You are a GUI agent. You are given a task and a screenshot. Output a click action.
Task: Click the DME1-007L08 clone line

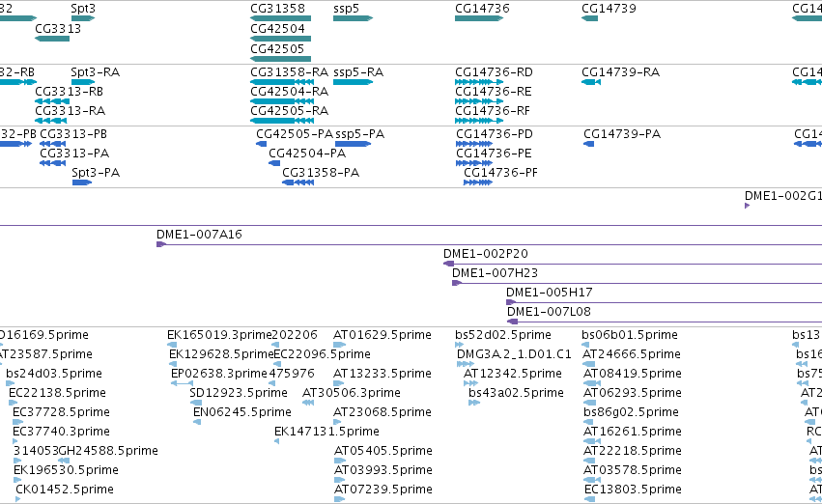coord(665,322)
